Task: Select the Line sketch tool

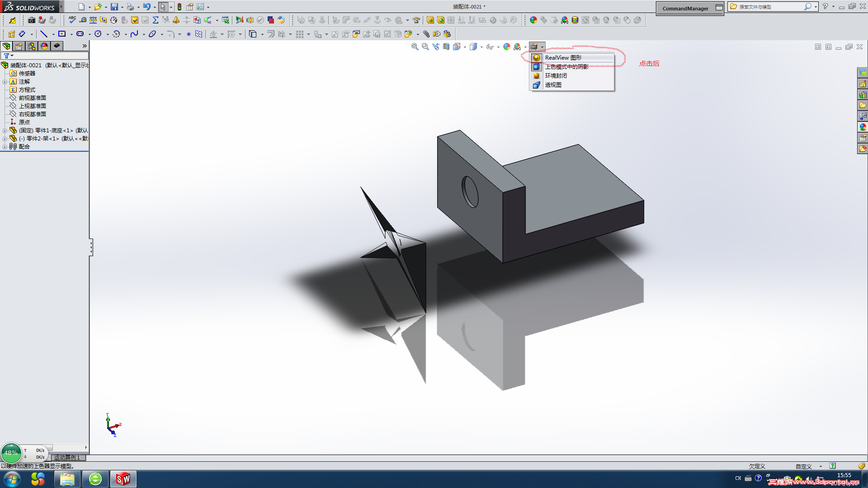Action: click(x=44, y=34)
